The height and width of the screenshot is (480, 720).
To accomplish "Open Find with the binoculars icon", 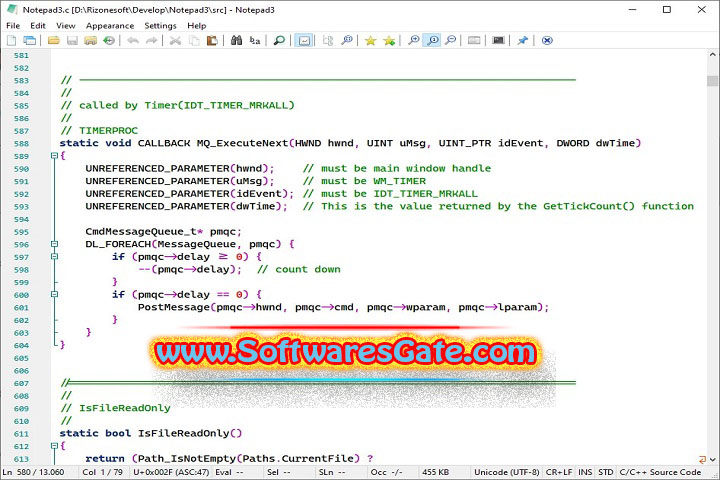I will [236, 41].
